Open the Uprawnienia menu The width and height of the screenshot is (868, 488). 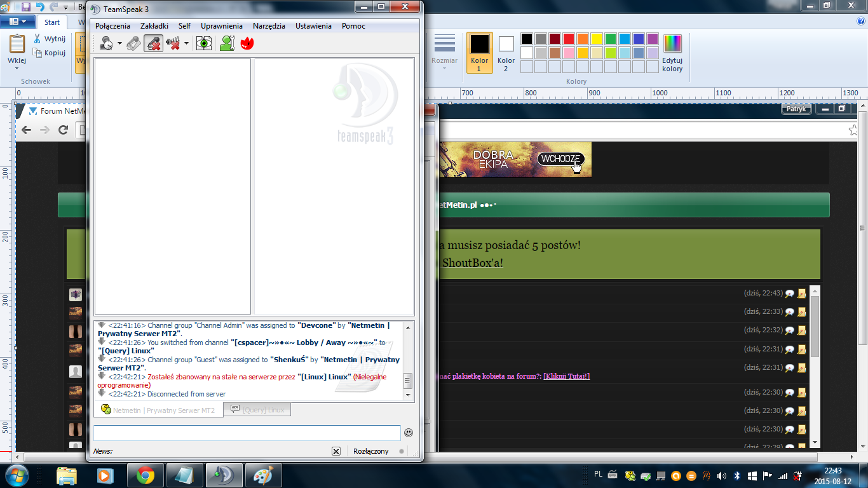tap(222, 26)
